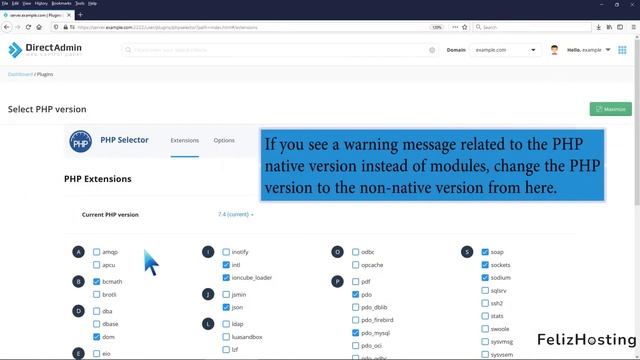The height and width of the screenshot is (360, 640).
Task: Check the opcache extension
Action: (x=356, y=265)
